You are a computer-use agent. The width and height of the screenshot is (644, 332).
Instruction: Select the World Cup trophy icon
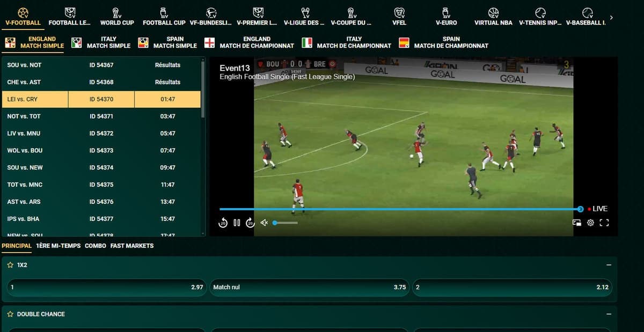(117, 12)
